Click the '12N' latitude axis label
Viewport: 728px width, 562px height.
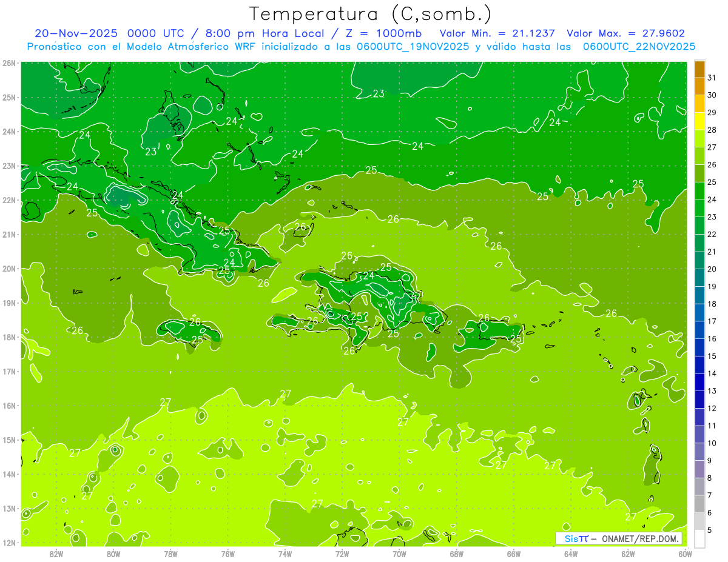[8, 542]
